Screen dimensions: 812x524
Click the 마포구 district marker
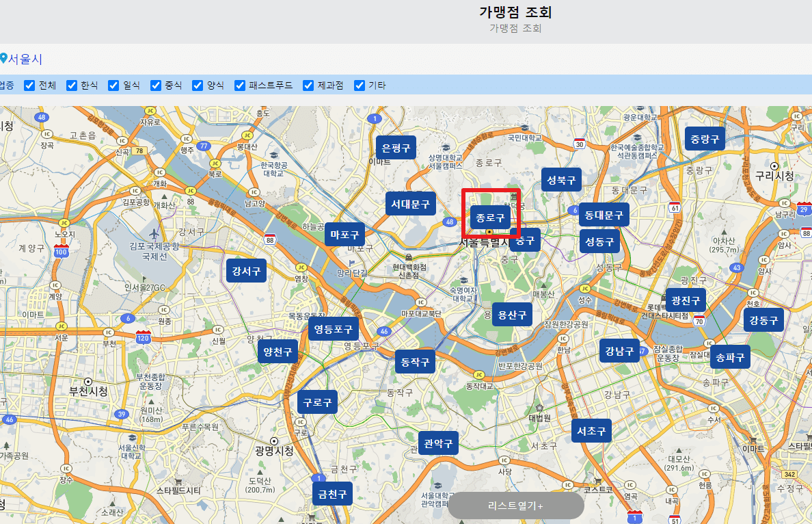[346, 234]
